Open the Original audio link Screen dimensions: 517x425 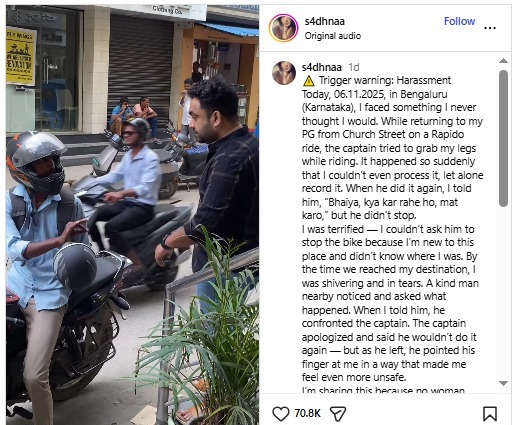333,36
